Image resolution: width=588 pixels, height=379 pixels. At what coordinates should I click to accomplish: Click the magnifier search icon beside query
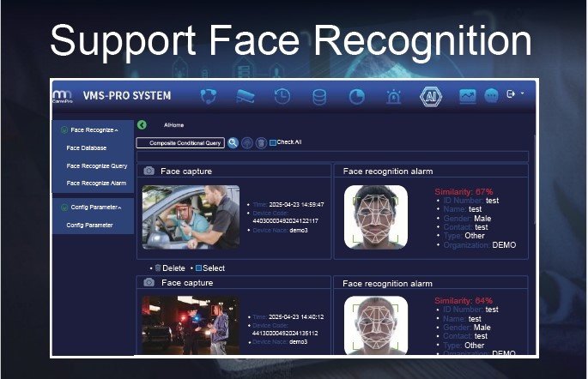[x=233, y=142]
